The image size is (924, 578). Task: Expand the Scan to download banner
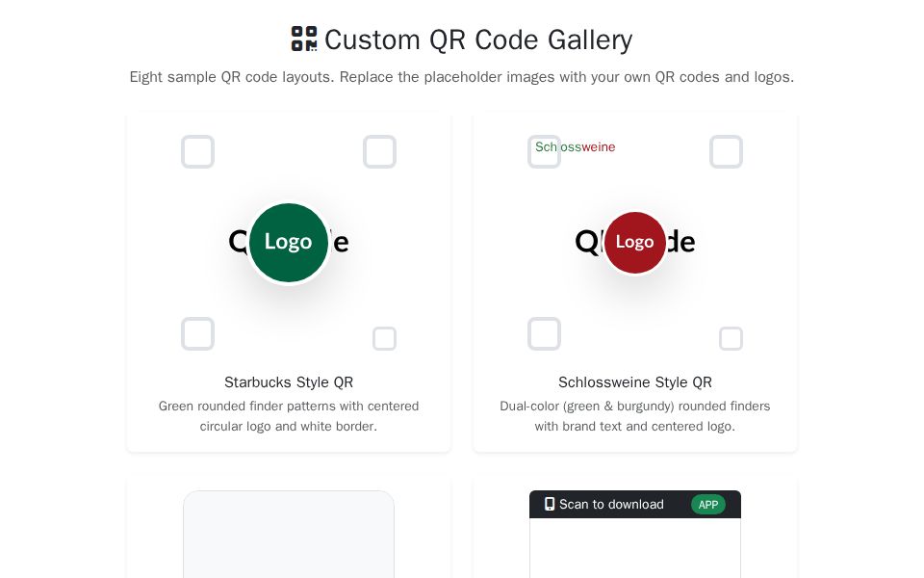tap(635, 504)
